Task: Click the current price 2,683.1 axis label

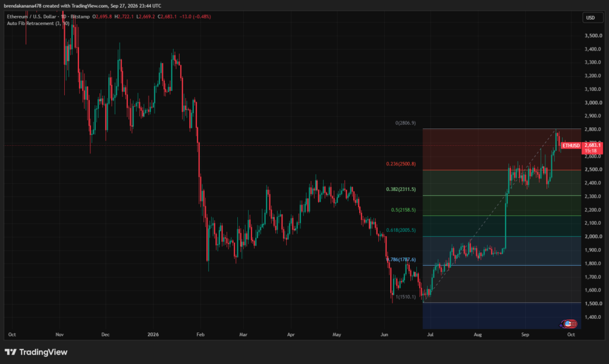Action: pos(592,148)
